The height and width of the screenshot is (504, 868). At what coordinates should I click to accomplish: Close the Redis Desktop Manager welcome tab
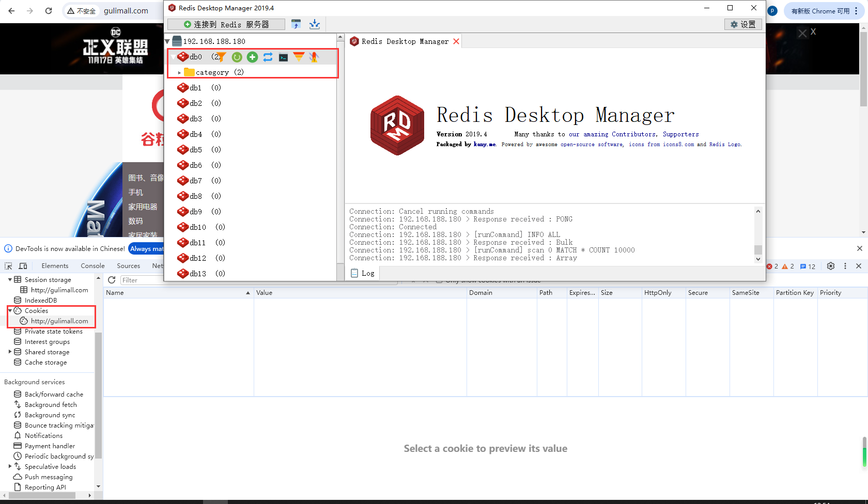point(456,41)
